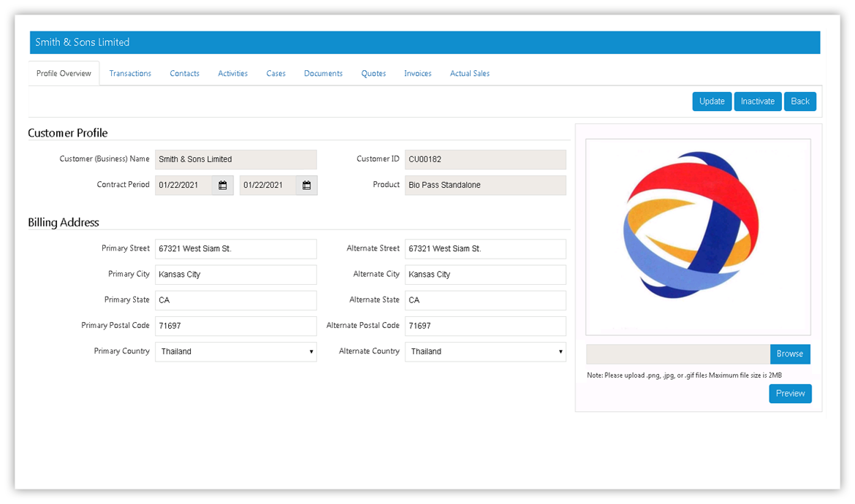
Task: Focus the Alternate Postal Code field
Action: pos(485,326)
